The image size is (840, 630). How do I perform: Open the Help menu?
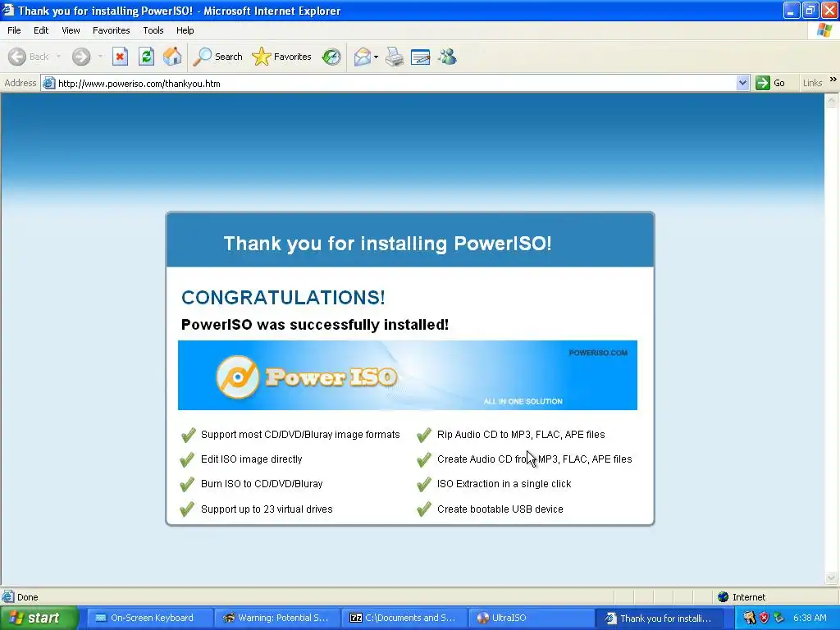point(185,30)
